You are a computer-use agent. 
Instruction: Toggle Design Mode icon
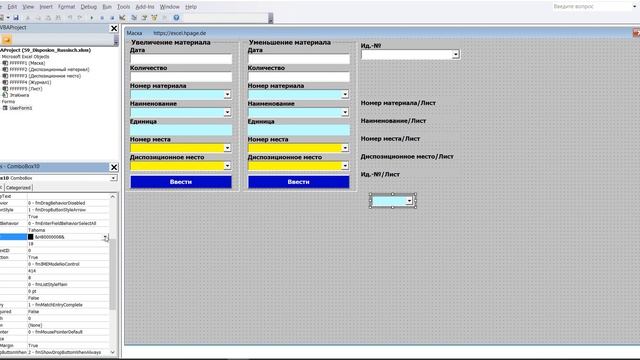click(122, 18)
